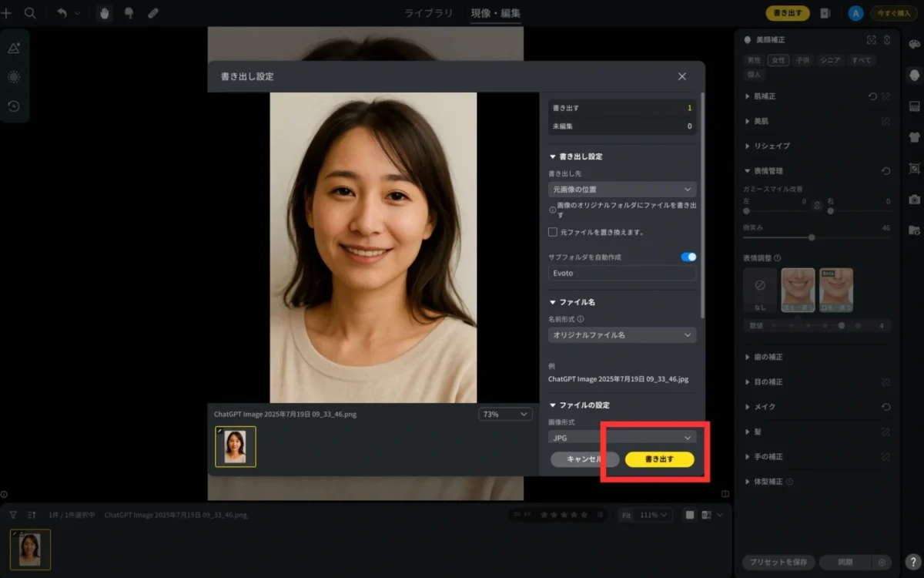Select the 個人 filter tab
Viewport: 924px width, 578px height.
point(755,75)
